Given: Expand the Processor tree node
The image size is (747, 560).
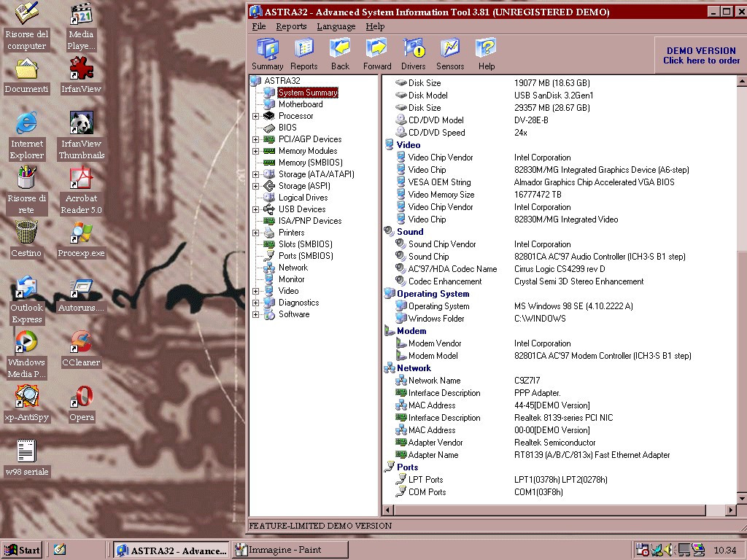Looking at the screenshot, I should [256, 116].
